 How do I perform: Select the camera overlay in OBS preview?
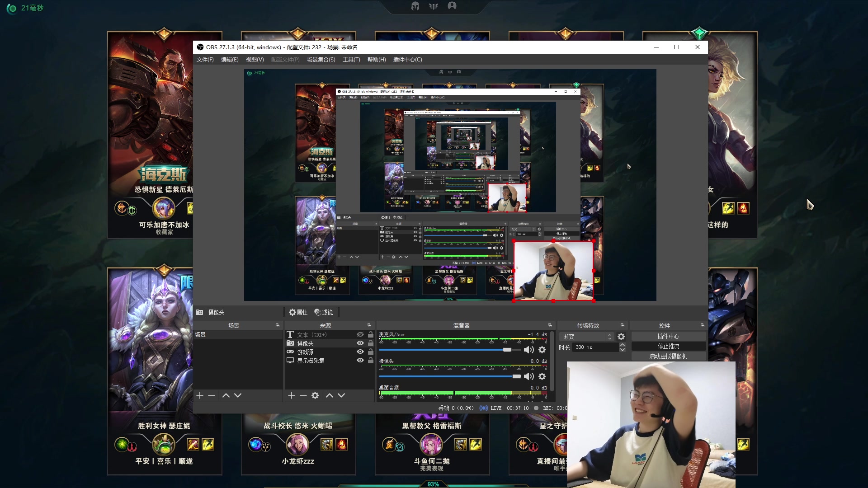[x=553, y=271]
